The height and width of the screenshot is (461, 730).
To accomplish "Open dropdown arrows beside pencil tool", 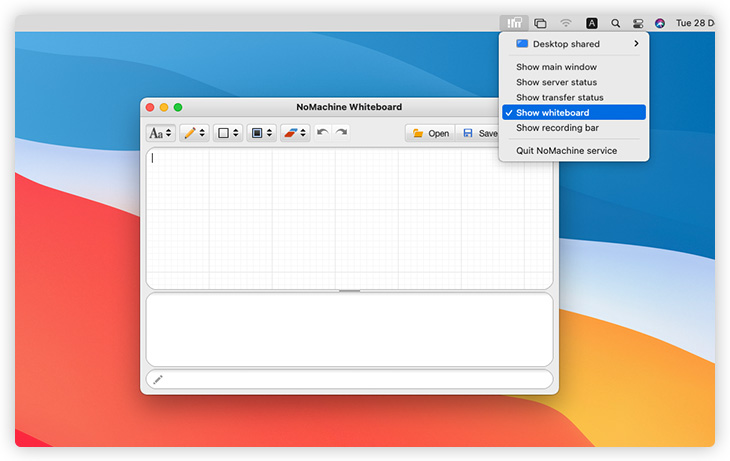I will coord(203,133).
